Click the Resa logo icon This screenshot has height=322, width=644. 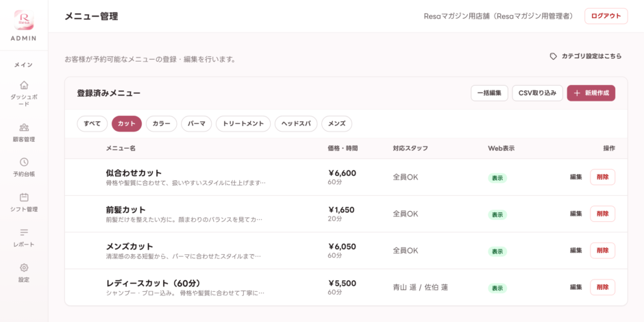[24, 20]
